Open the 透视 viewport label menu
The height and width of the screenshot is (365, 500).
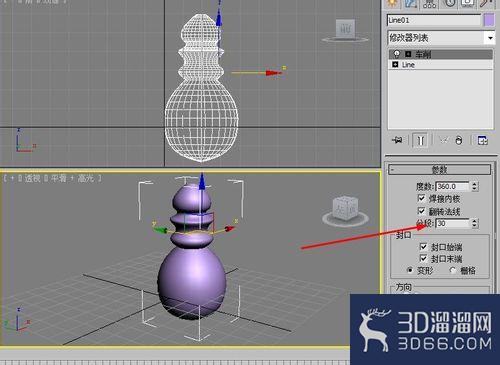32,179
